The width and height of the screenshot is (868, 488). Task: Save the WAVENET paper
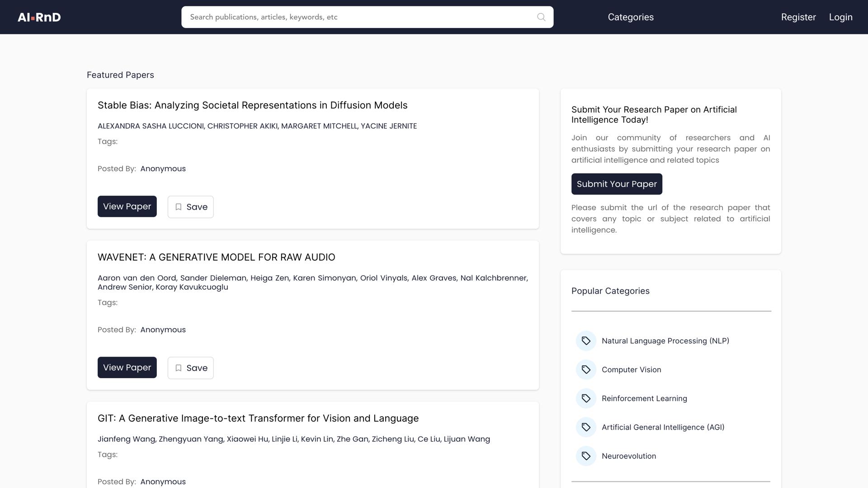click(x=190, y=368)
